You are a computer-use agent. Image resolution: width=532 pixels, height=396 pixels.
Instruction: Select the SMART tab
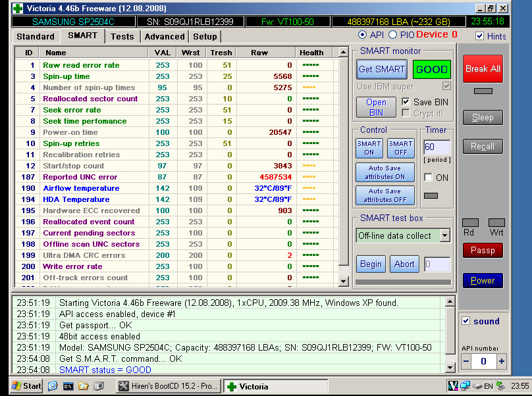point(82,36)
